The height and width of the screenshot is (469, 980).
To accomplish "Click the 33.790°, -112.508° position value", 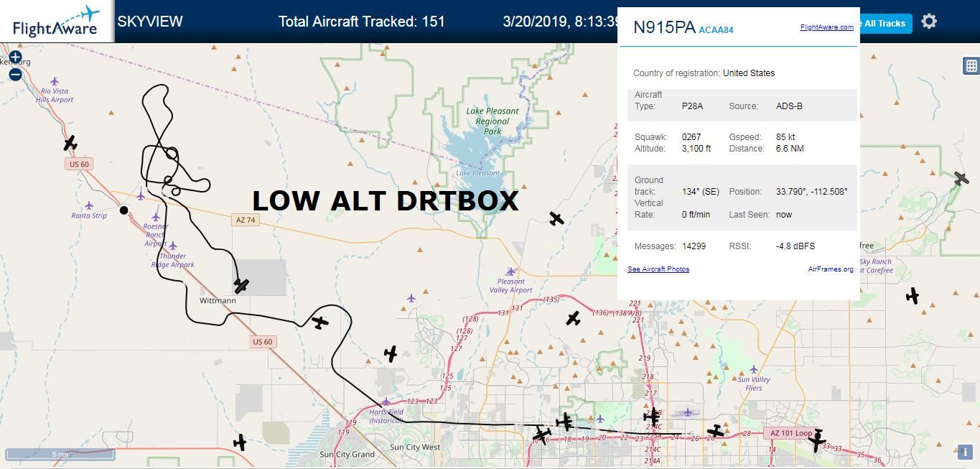I will tap(812, 192).
